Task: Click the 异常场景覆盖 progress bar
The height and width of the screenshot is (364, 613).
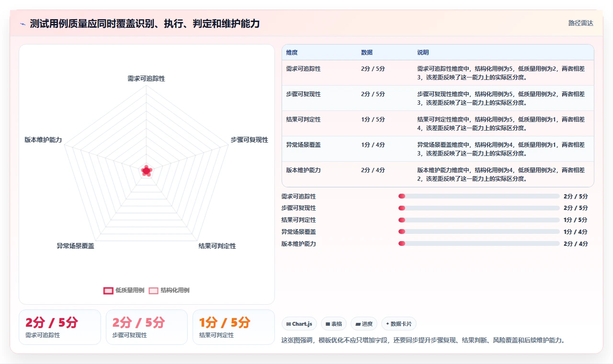Action: tap(479, 232)
